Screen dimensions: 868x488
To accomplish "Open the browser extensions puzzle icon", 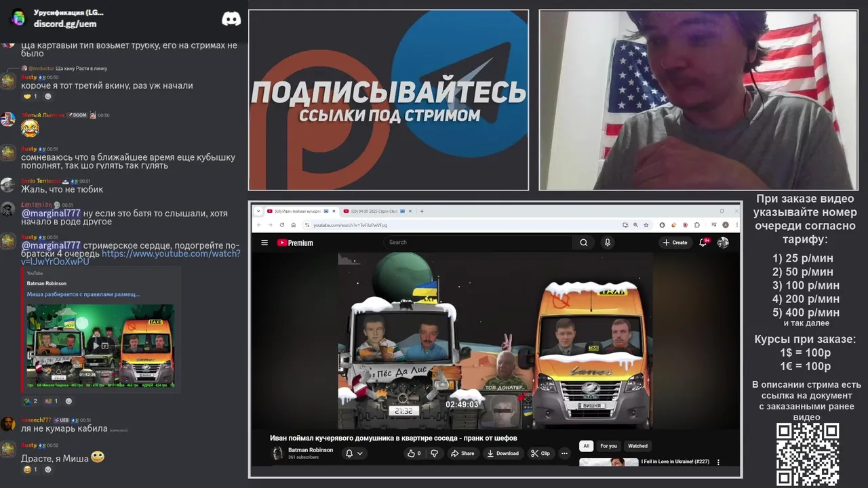I will pyautogui.click(x=696, y=225).
